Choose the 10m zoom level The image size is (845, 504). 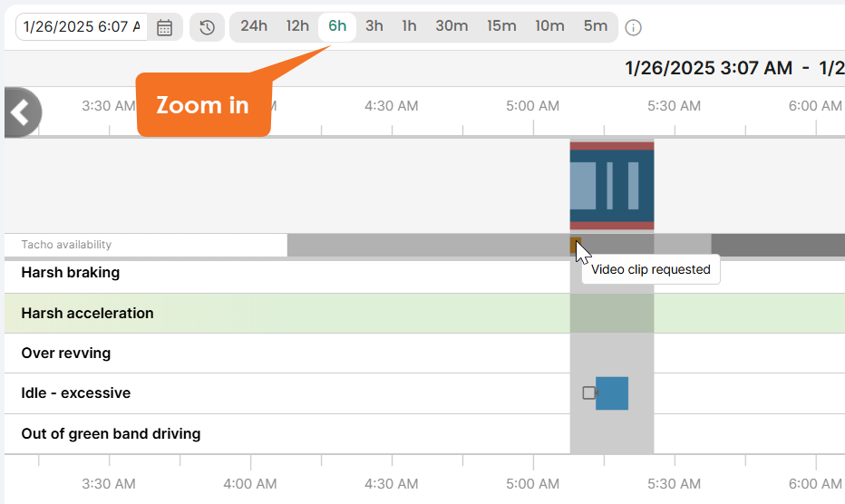click(549, 26)
